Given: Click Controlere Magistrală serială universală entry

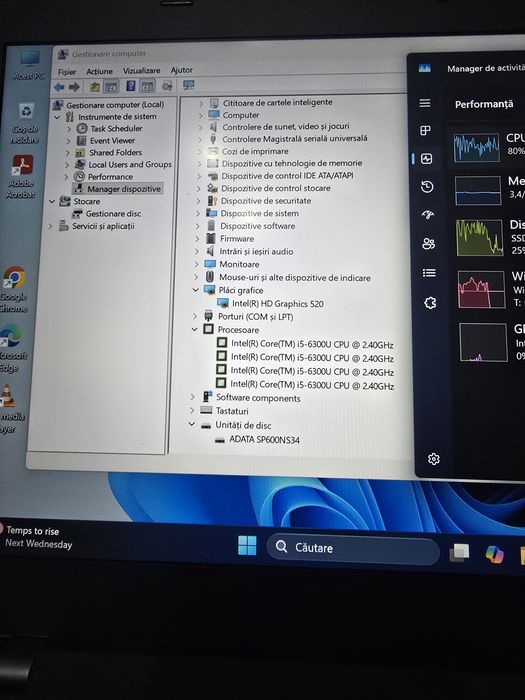Looking at the screenshot, I should point(295,139).
